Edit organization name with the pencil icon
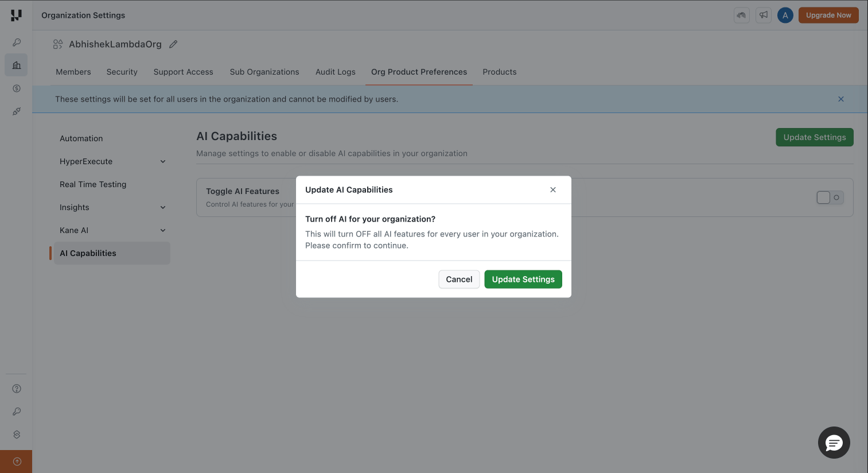Image resolution: width=868 pixels, height=473 pixels. point(173,44)
